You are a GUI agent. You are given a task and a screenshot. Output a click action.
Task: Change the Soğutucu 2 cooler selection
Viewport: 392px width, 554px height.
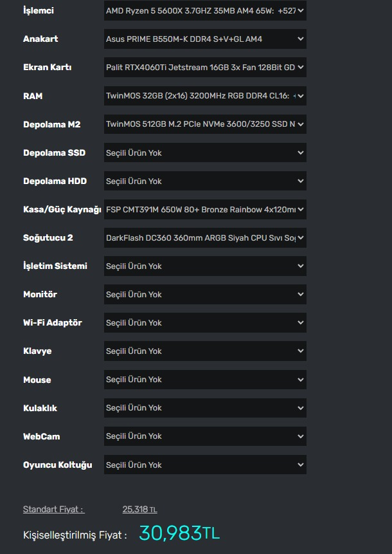pyautogui.click(x=205, y=237)
